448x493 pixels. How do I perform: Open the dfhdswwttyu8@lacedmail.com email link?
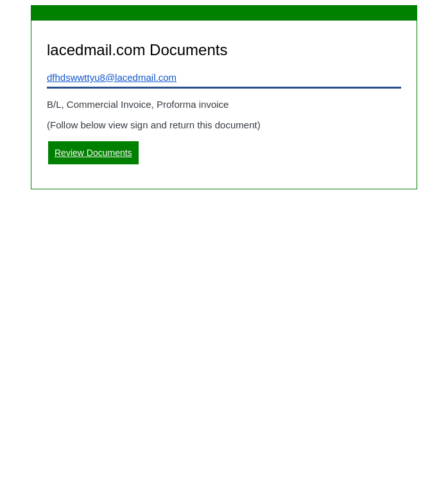112,78
